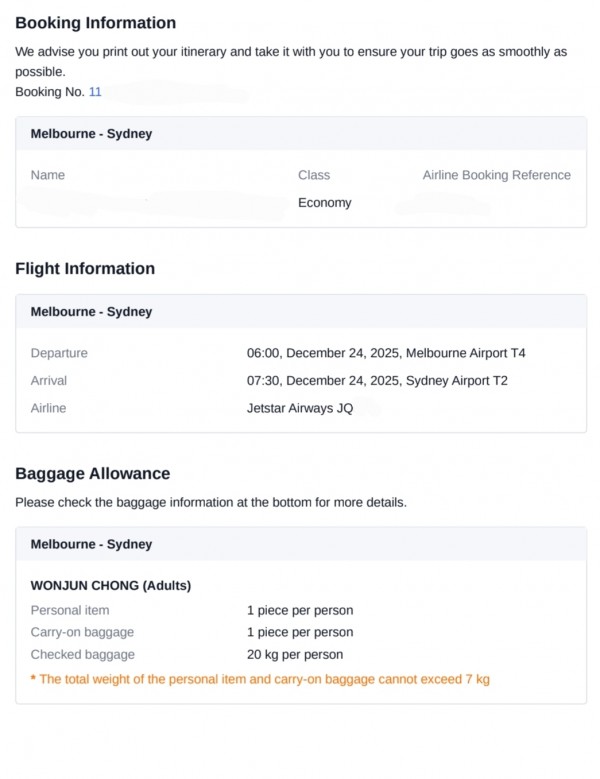Click passenger name WONJUN CHONG (Adults)
Viewport: 600px width, 779px height.
tap(111, 585)
